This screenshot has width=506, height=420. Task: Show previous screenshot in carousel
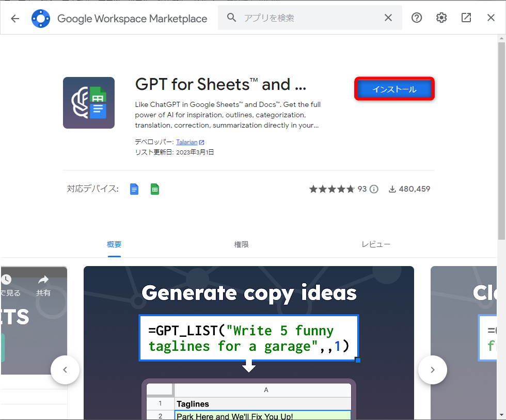pyautogui.click(x=65, y=370)
